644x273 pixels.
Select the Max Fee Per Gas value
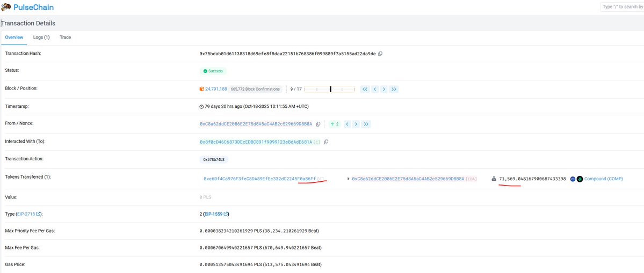tap(261, 248)
